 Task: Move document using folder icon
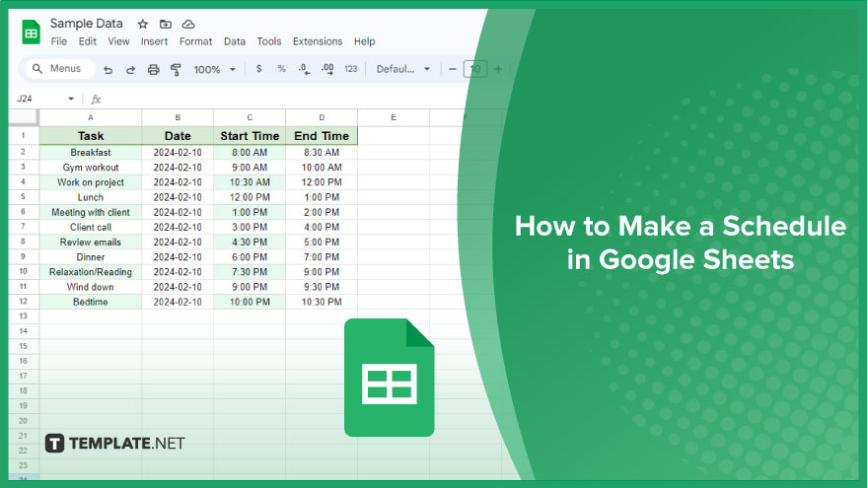coord(166,24)
